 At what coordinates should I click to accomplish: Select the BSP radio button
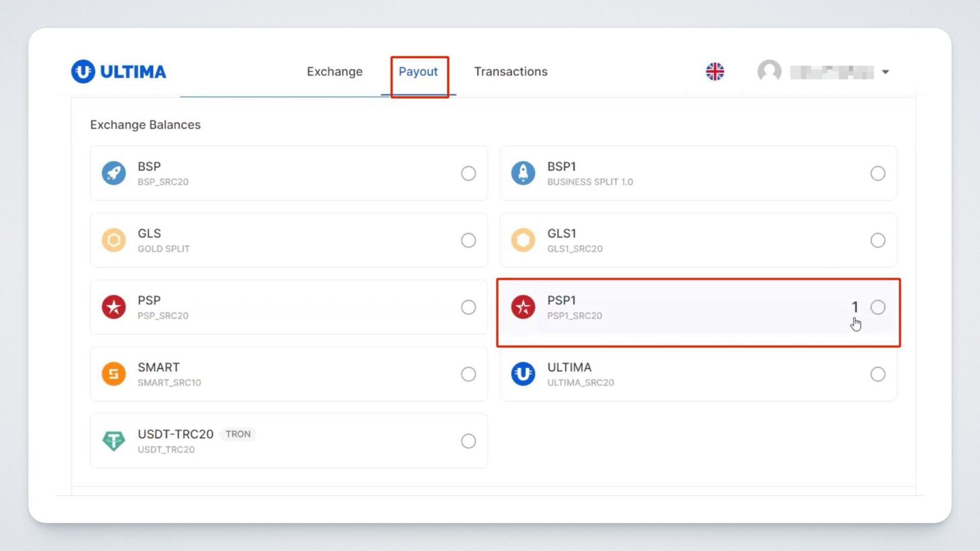468,173
